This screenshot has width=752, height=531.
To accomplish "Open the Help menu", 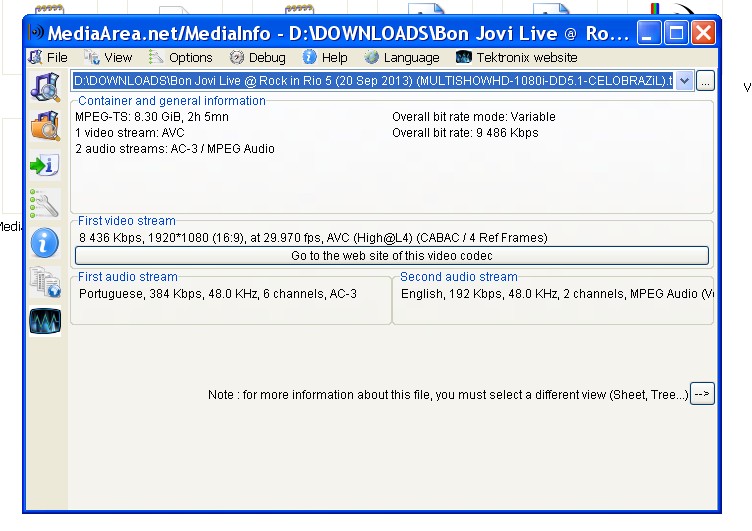I will point(325,58).
